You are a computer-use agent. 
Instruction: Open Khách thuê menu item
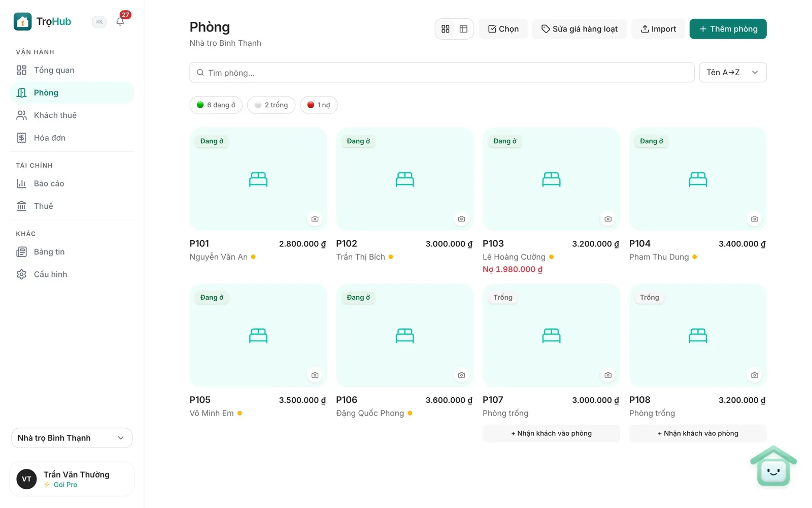72,115
